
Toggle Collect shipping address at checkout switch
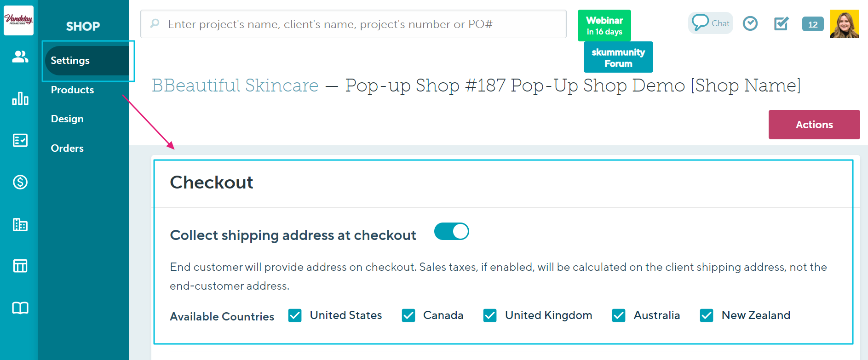pyautogui.click(x=452, y=231)
